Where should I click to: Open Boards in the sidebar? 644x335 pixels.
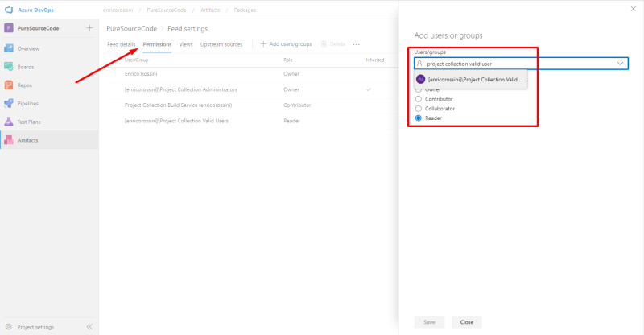coord(26,67)
